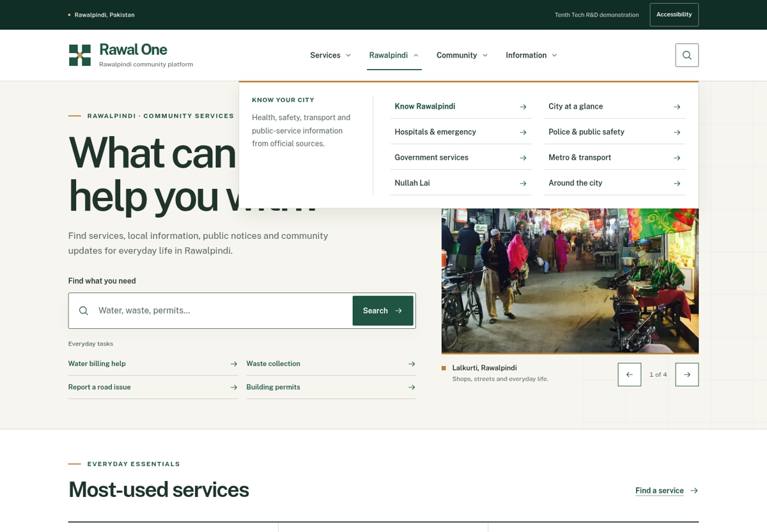Viewport: 767px width, 532px height.
Task: Click the Most-used services heading
Action: [x=159, y=490]
